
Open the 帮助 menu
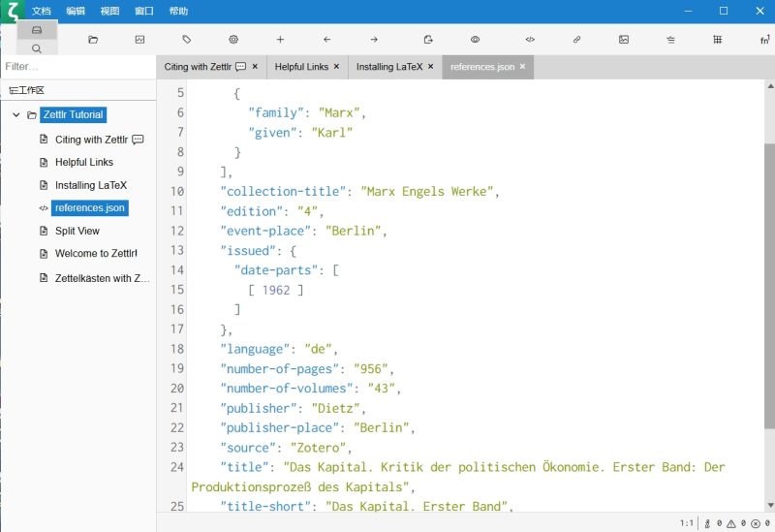178,11
